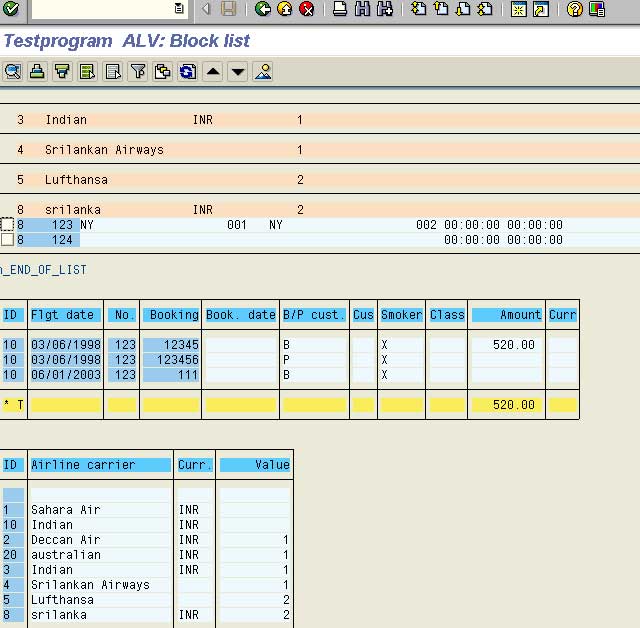Screen dimensions: 640x628
Task: Click the 'Booking' column header
Action: [171, 315]
